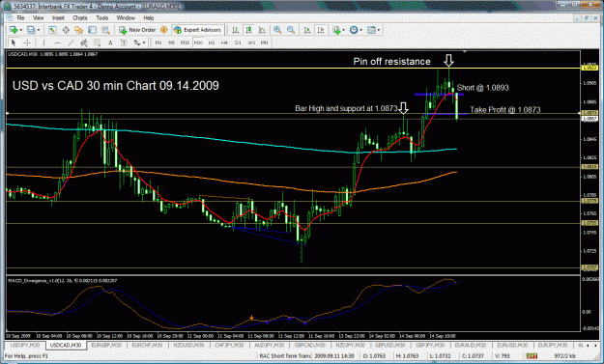Select the Crosshair tool

click(27, 42)
